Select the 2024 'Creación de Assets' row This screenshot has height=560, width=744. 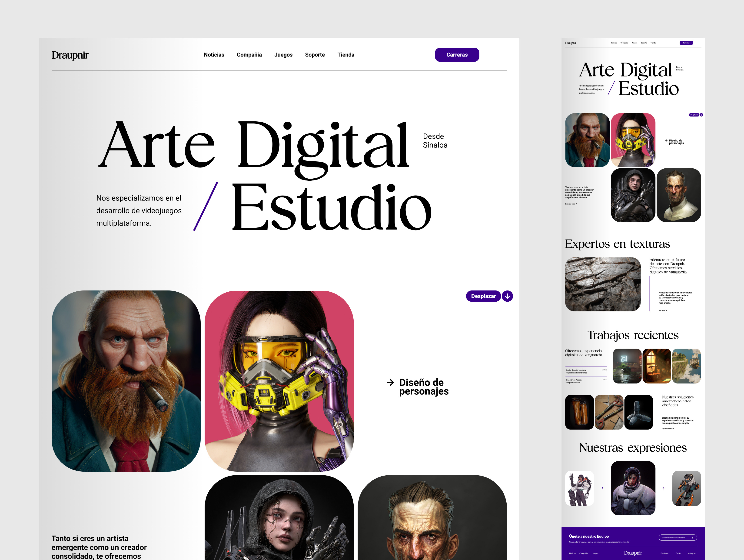(x=586, y=381)
